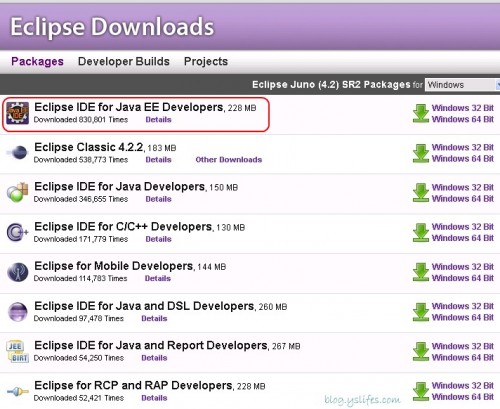
Task: Click 'Downloaded 830,801 Times' text
Action: point(81,119)
